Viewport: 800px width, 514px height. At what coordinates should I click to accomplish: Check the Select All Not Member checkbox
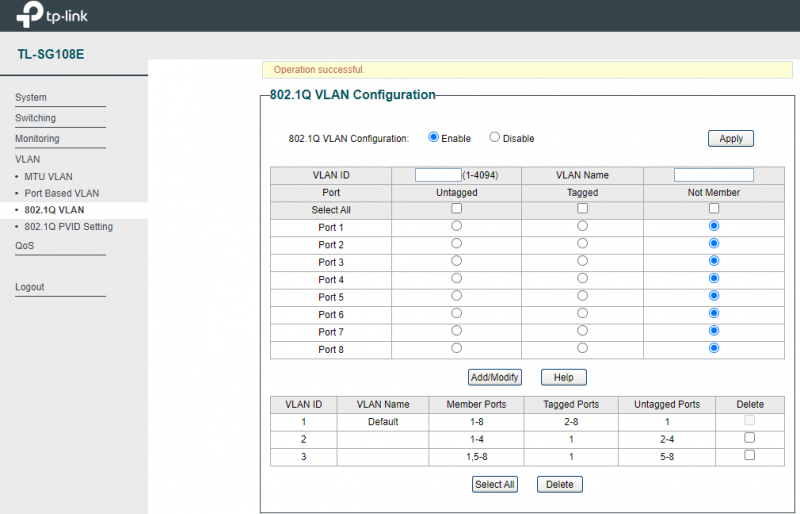[x=714, y=209]
